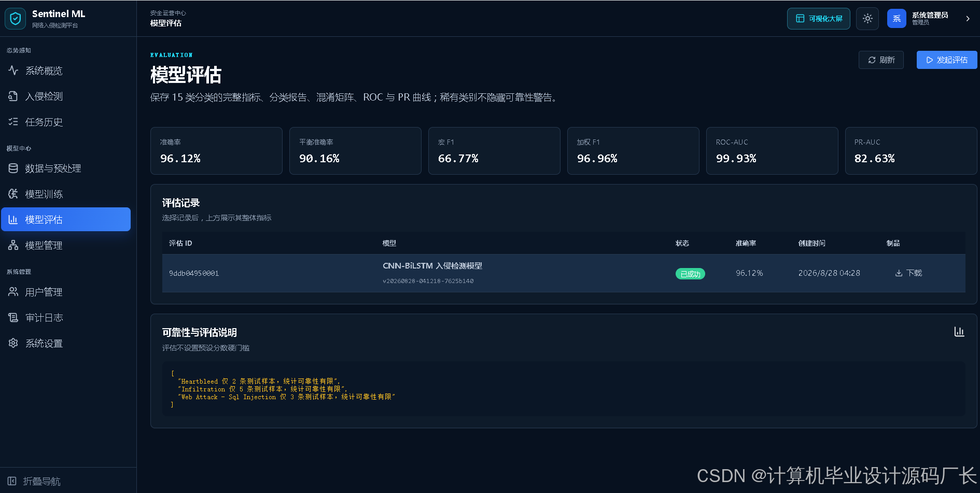
Task: Click the task history list icon
Action: click(13, 122)
